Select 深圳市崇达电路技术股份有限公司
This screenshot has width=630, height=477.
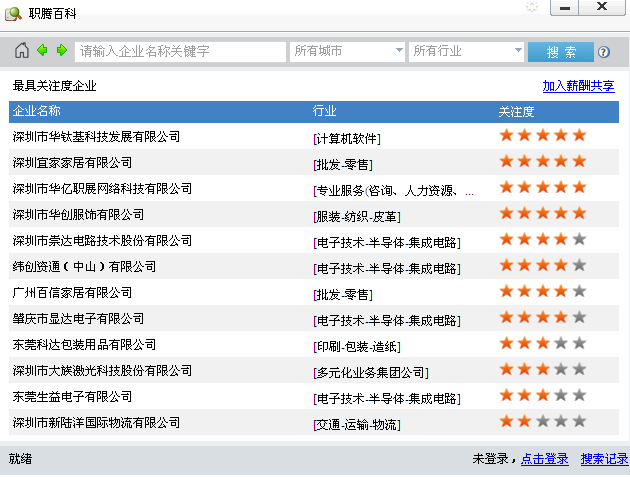[x=102, y=240]
